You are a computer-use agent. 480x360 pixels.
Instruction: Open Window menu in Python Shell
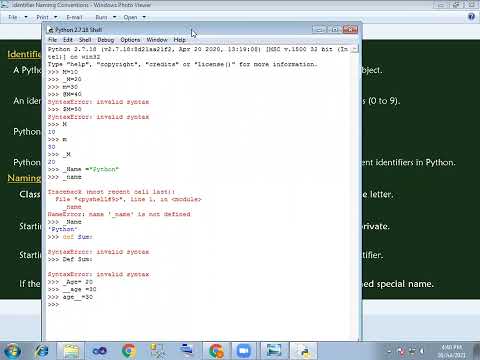pyautogui.click(x=157, y=40)
